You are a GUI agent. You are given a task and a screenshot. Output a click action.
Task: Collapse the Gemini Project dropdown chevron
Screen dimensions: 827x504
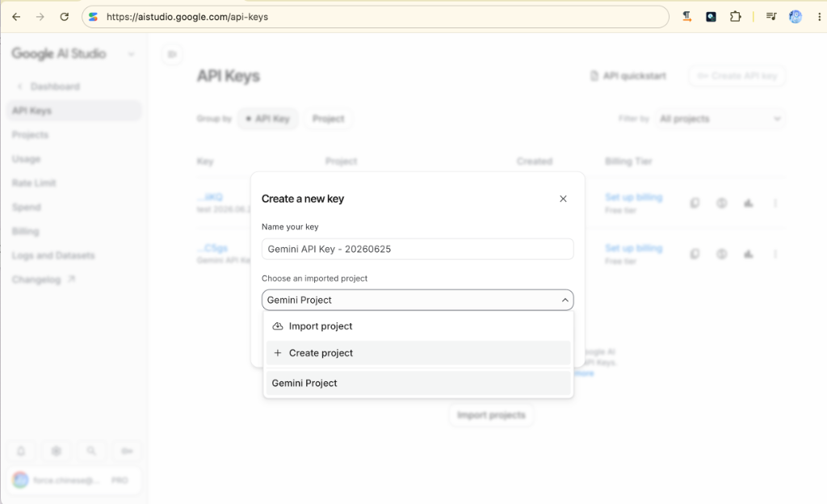pos(565,300)
